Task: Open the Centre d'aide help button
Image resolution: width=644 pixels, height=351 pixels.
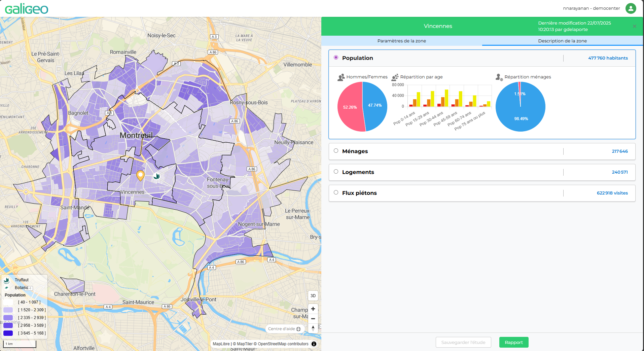Action: [x=284, y=329]
